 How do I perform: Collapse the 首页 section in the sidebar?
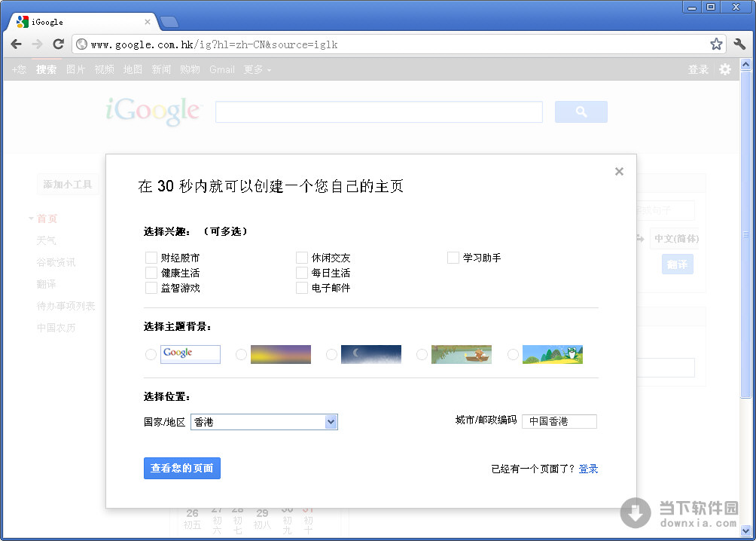coord(32,219)
